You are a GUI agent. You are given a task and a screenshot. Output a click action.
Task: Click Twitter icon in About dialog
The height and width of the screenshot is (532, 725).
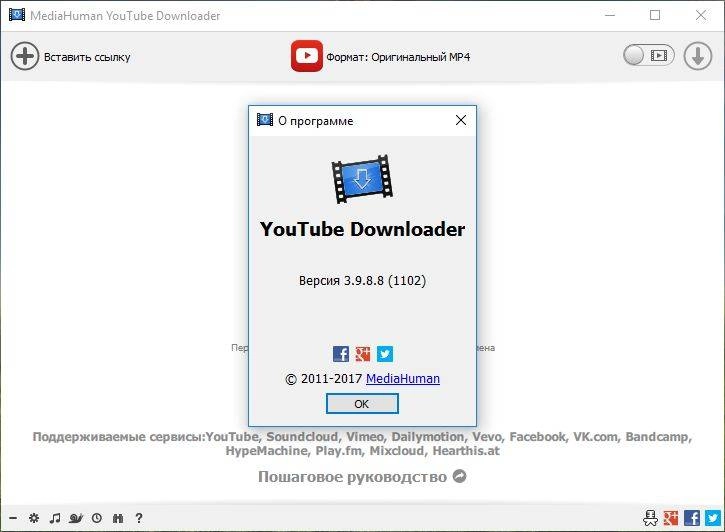pos(385,354)
